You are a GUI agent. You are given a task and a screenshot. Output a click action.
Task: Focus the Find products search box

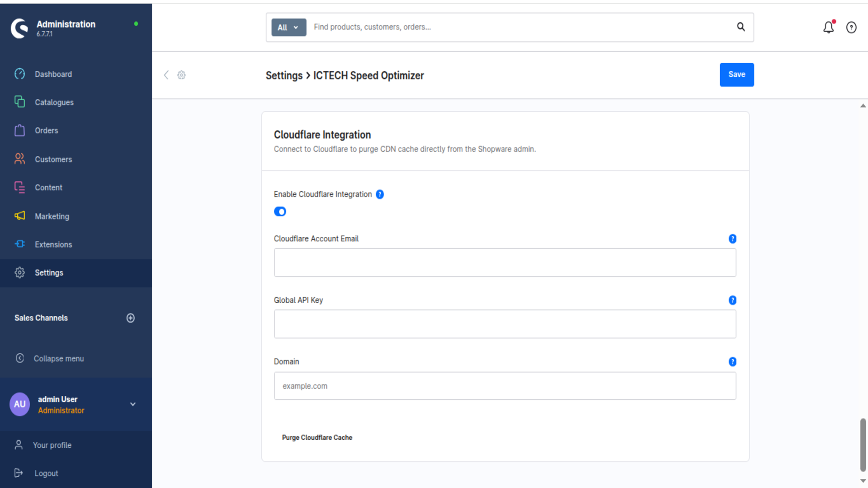pos(520,27)
